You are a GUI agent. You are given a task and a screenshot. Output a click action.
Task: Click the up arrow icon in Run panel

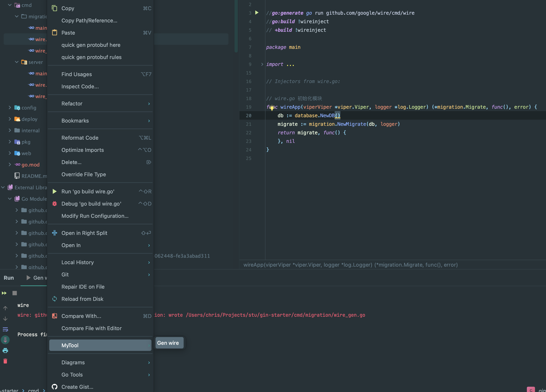(x=5, y=308)
